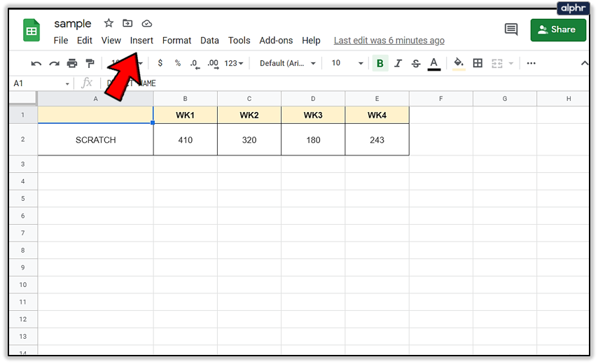Select column C header
The image size is (598, 364).
pos(249,99)
